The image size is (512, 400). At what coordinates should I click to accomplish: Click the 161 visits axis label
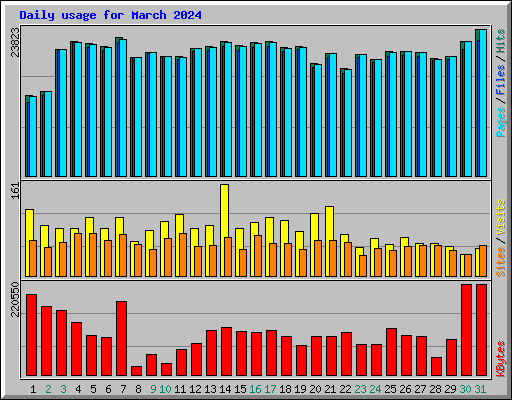15,191
